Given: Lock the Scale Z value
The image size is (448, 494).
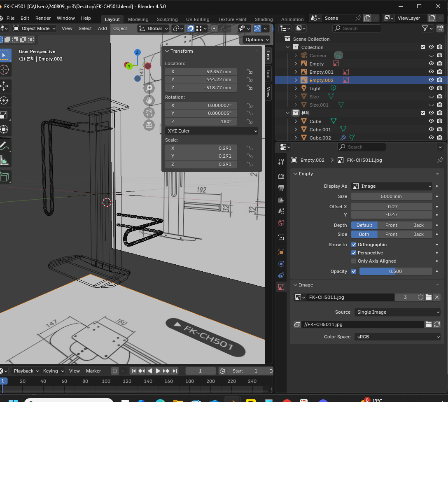Looking at the screenshot, I should click(x=250, y=164).
